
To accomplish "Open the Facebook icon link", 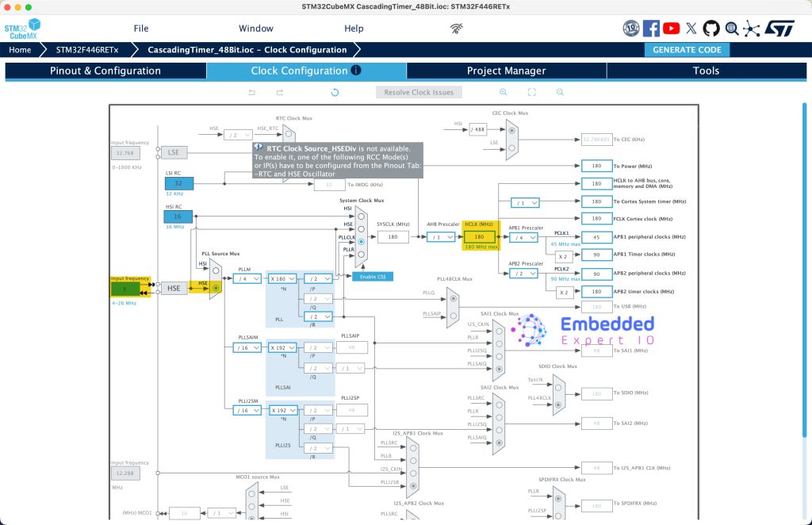I will 651,29.
